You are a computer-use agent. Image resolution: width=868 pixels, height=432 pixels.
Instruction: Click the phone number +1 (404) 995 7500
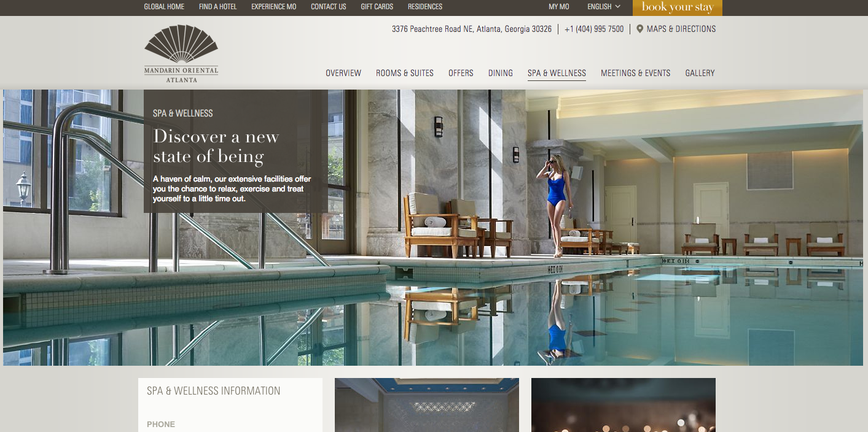pos(594,29)
